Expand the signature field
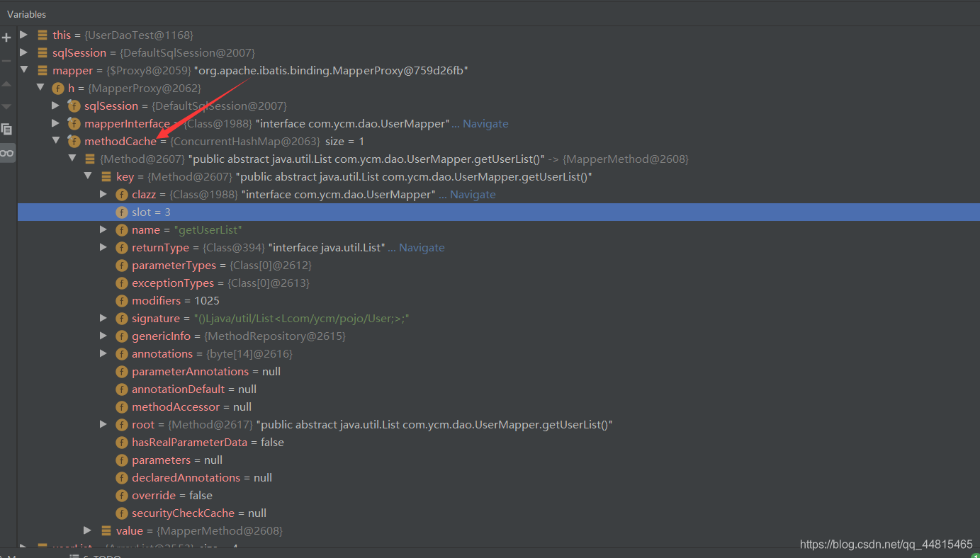The height and width of the screenshot is (558, 980). [103, 318]
